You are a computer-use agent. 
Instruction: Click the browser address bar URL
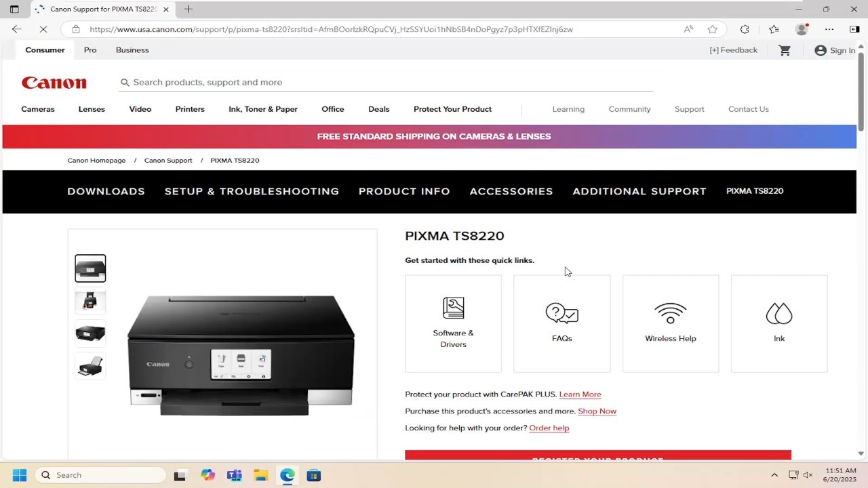(331, 29)
